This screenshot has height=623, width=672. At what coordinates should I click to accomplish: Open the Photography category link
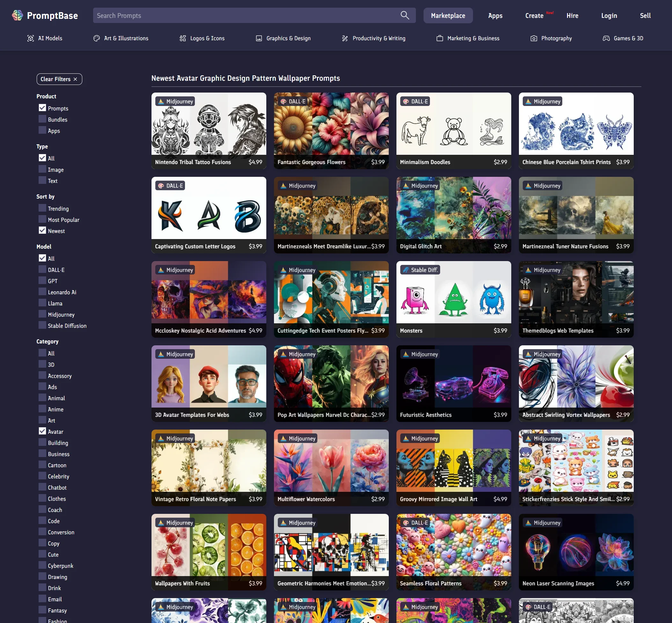(551, 38)
